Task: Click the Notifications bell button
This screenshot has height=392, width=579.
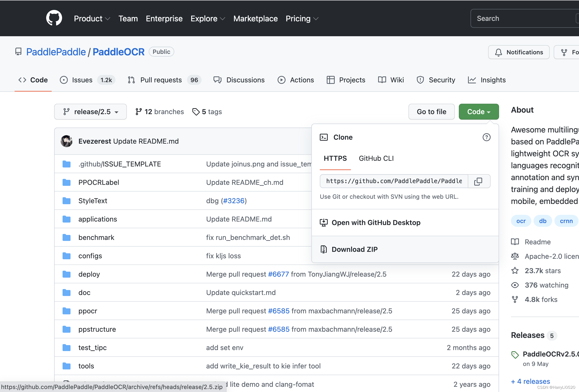Action: (x=519, y=52)
